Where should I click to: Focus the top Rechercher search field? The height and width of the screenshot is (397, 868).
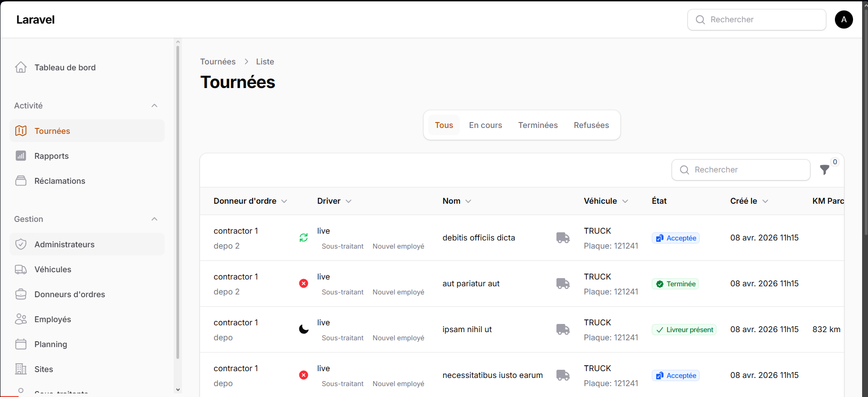pyautogui.click(x=756, y=20)
